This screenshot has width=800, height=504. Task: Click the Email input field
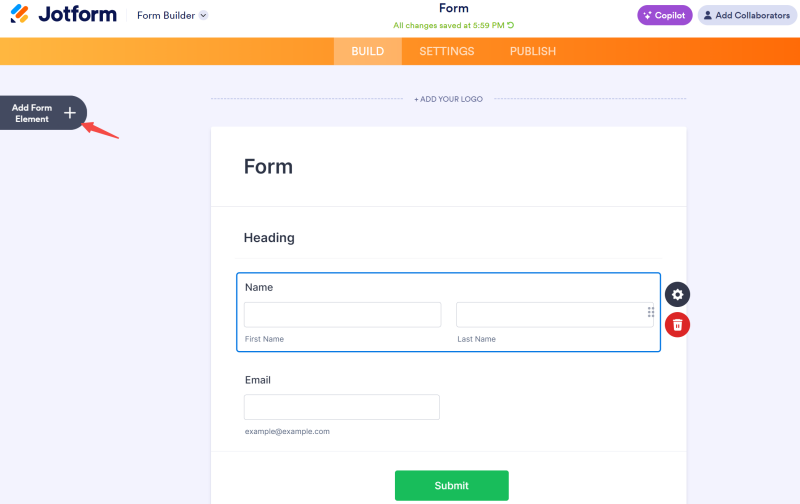click(x=341, y=407)
